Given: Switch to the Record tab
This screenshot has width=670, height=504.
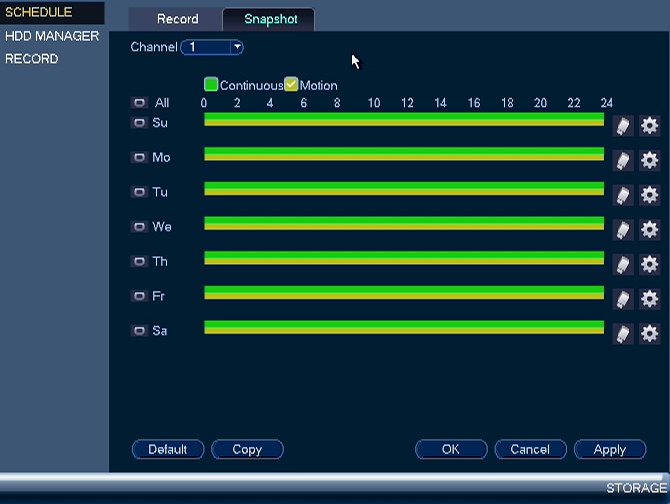Looking at the screenshot, I should (177, 19).
